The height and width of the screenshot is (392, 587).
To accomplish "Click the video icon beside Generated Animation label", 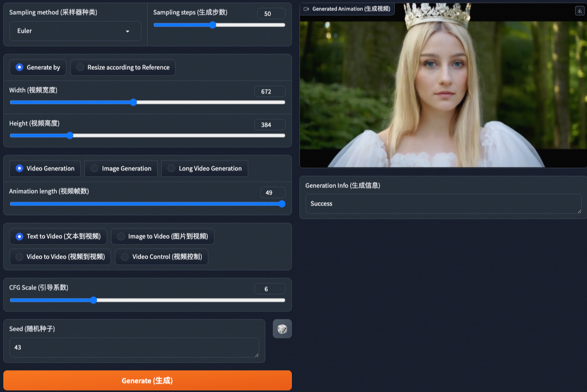I will pos(306,9).
